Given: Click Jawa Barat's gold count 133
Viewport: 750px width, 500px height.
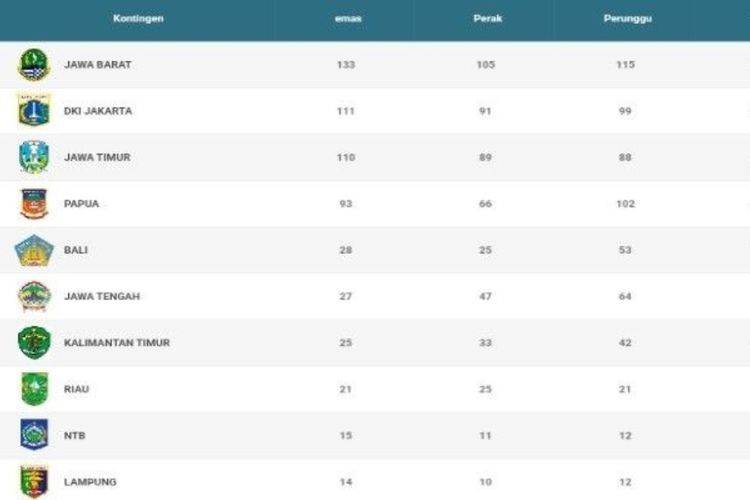Looking at the screenshot, I should [x=346, y=65].
